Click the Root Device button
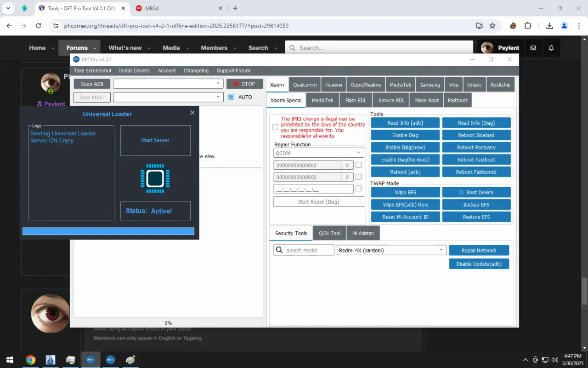 tap(476, 192)
